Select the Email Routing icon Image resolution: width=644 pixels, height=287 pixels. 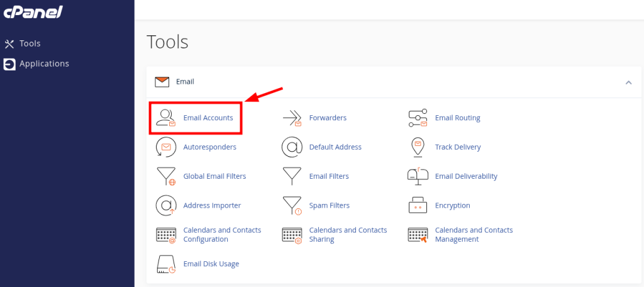point(418,118)
